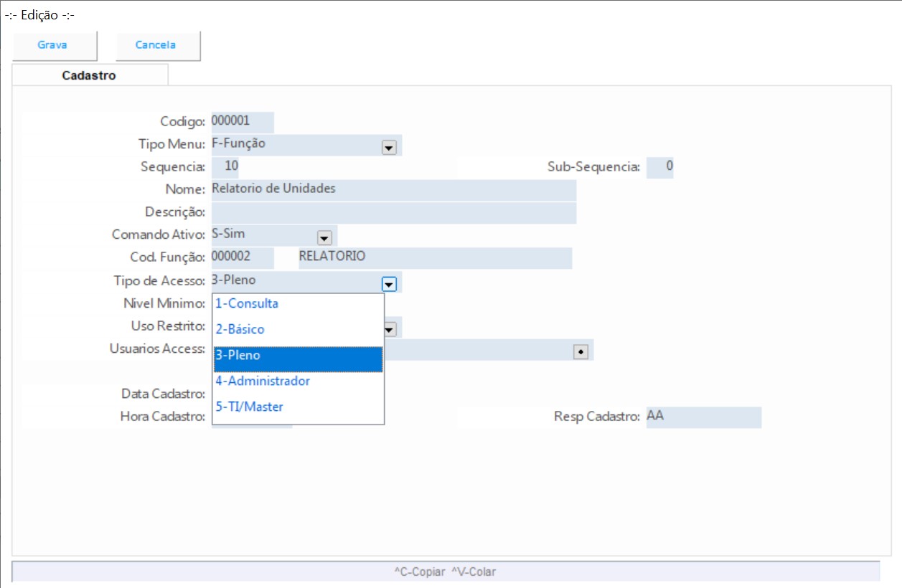Viewport: 902px width, 588px height.
Task: Select the Cadastro tab
Action: tap(89, 75)
